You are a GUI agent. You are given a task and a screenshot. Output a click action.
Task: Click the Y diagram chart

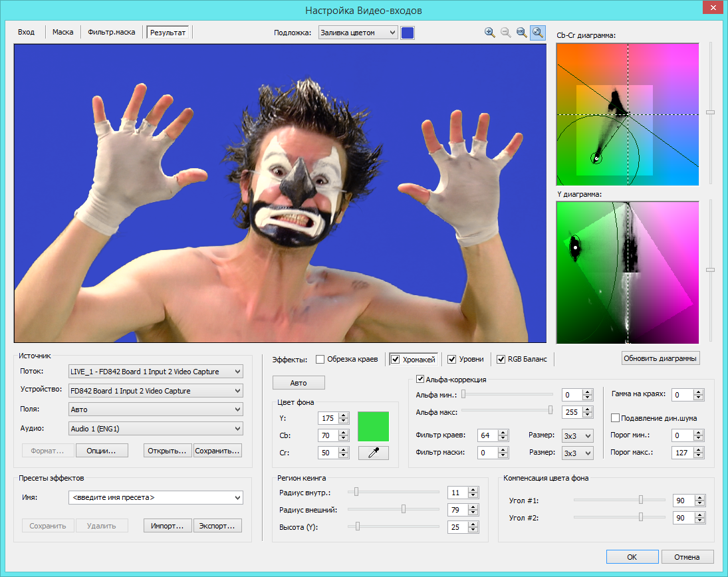pyautogui.click(x=628, y=273)
